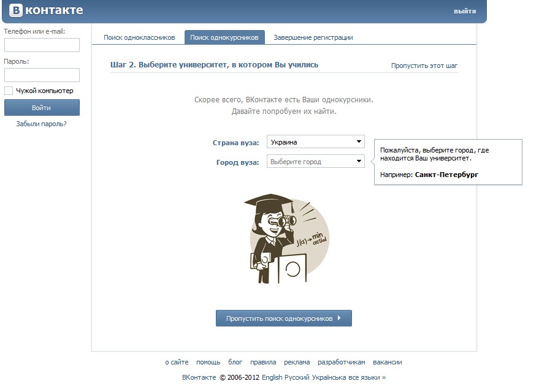
Task: Switch the language to Русский
Action: click(297, 377)
